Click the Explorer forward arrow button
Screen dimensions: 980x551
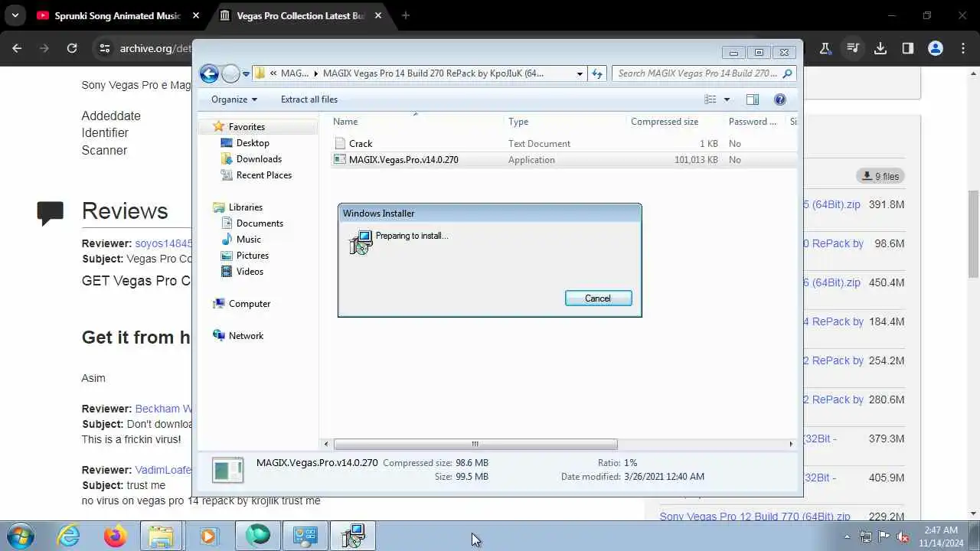(x=230, y=73)
